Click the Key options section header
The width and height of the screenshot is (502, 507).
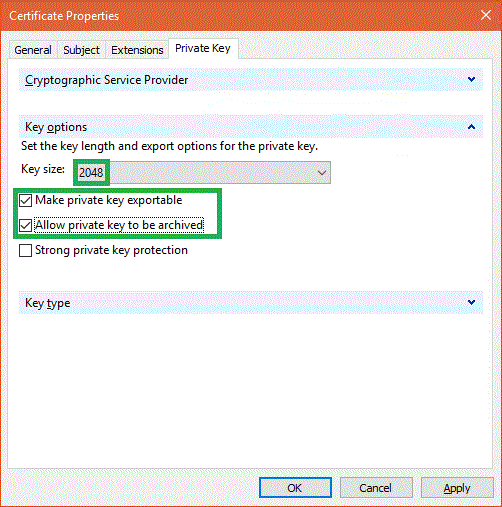click(x=251, y=127)
